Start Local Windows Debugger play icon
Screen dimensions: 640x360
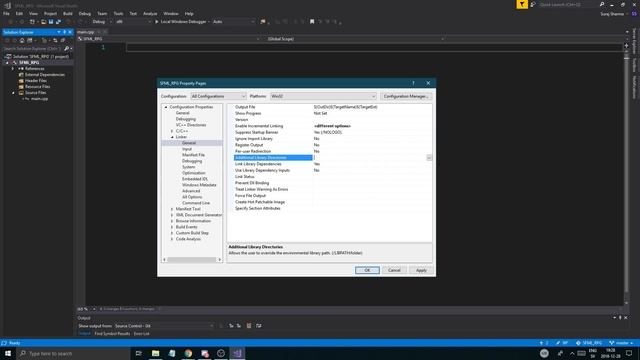tap(156, 22)
